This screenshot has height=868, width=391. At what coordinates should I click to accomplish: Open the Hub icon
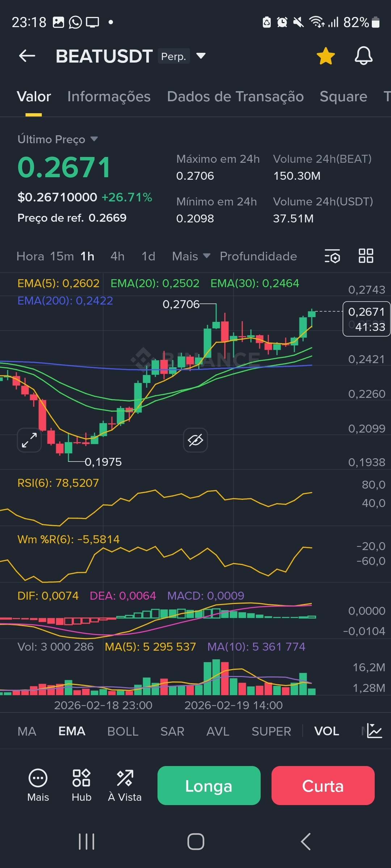[x=81, y=785]
